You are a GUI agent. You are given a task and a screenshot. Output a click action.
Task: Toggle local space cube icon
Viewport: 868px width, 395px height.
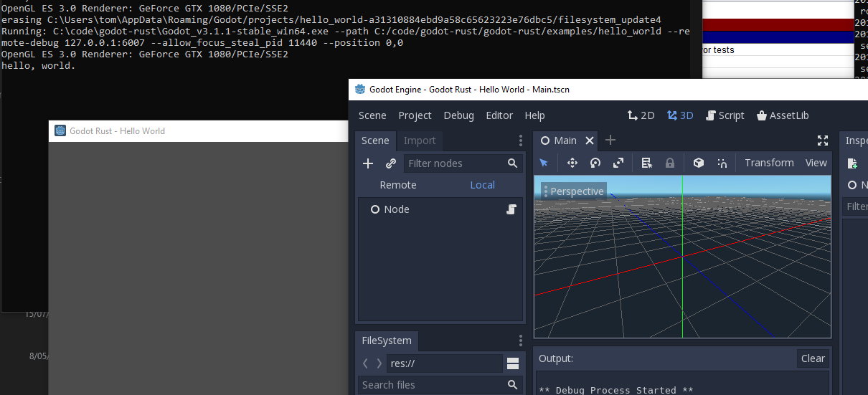click(x=699, y=163)
